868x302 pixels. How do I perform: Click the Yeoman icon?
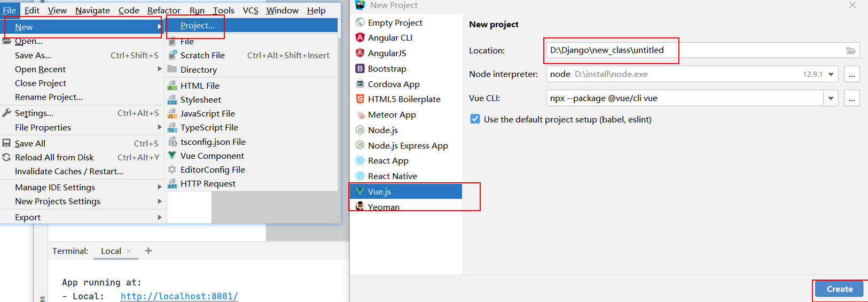click(360, 206)
